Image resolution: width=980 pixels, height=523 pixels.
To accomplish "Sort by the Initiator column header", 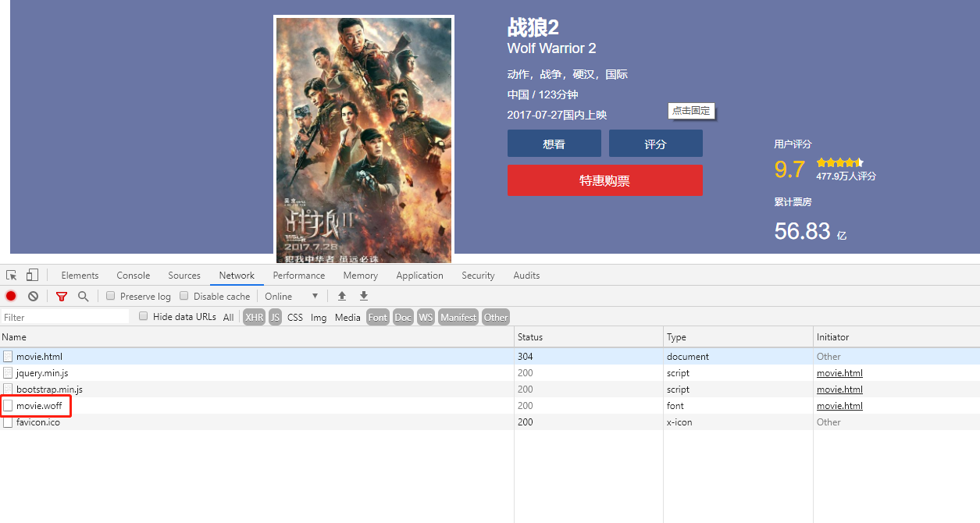I will click(896, 337).
